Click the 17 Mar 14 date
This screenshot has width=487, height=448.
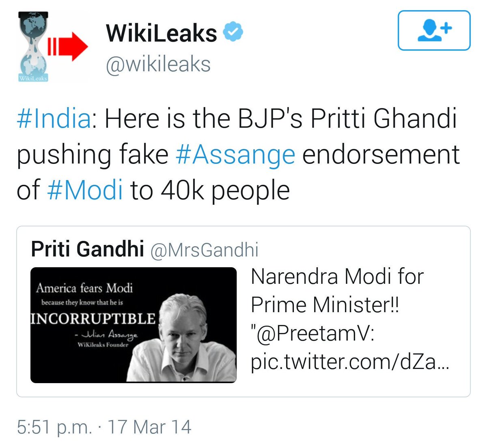149,427
